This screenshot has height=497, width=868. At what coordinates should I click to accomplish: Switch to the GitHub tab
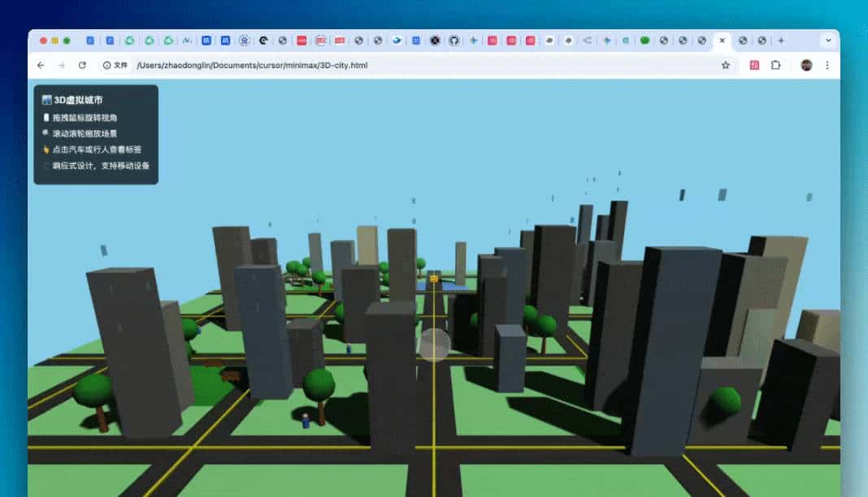tap(454, 40)
